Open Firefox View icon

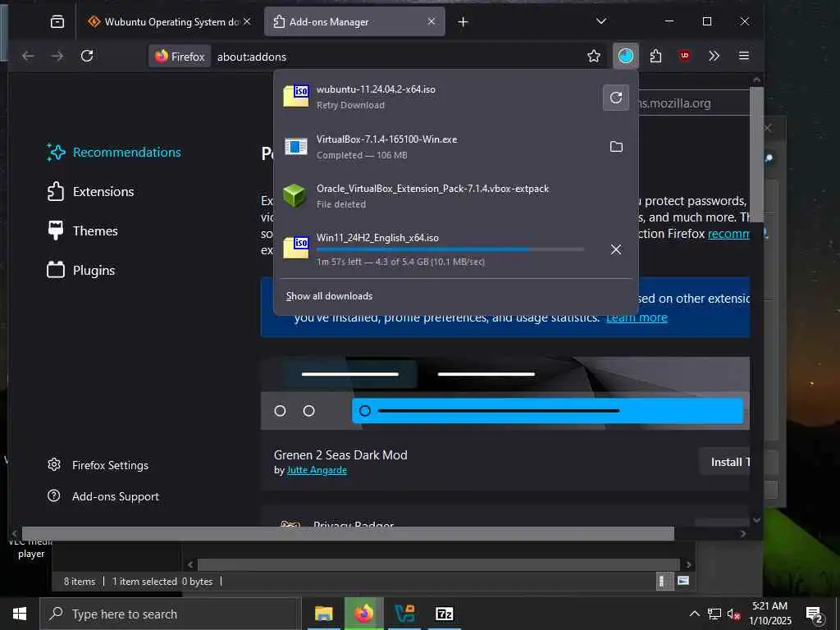57,22
